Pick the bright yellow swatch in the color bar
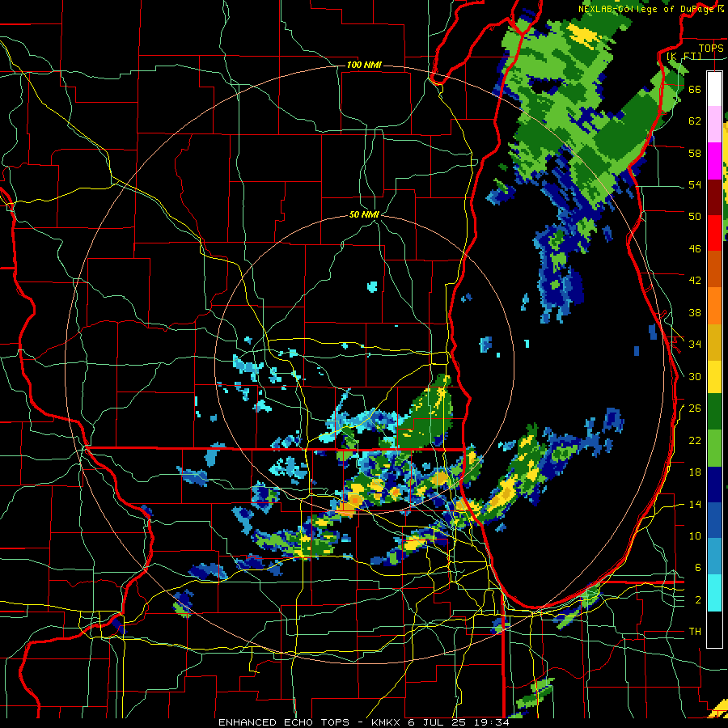 (714, 377)
